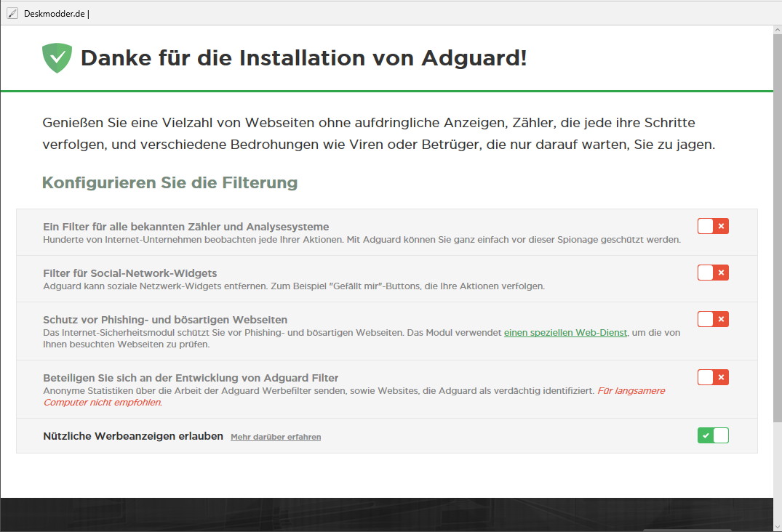Select the Deskmodder.de tab title
Viewport: 782px width, 532px height.
[56, 14]
